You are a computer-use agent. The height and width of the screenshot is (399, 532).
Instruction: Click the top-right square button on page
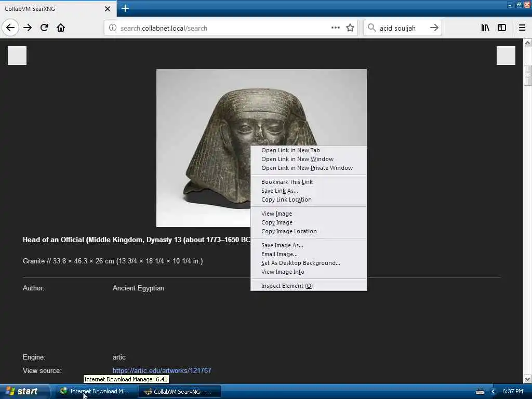pos(506,55)
